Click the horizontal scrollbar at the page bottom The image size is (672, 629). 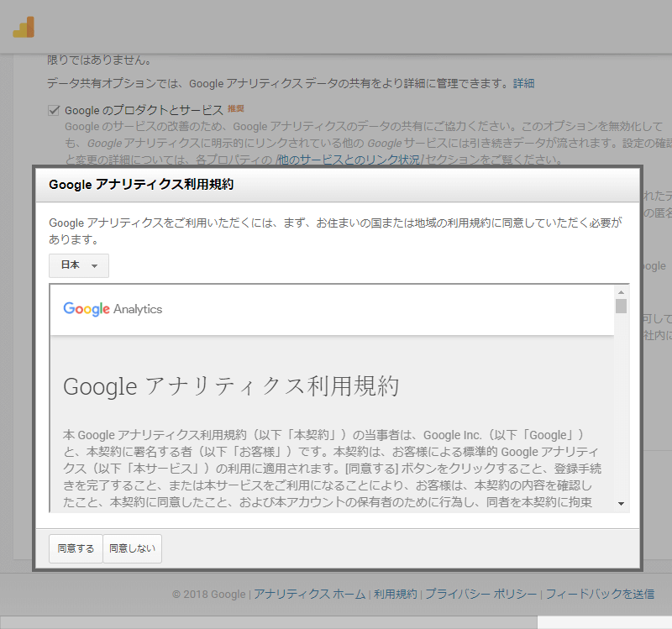[x=269, y=622]
